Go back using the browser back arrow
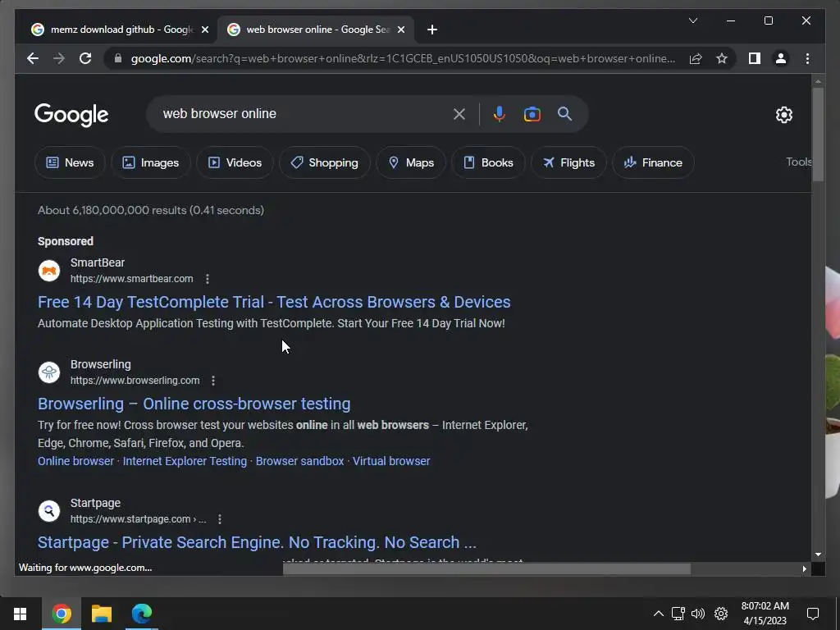This screenshot has height=630, width=840. pos(33,58)
